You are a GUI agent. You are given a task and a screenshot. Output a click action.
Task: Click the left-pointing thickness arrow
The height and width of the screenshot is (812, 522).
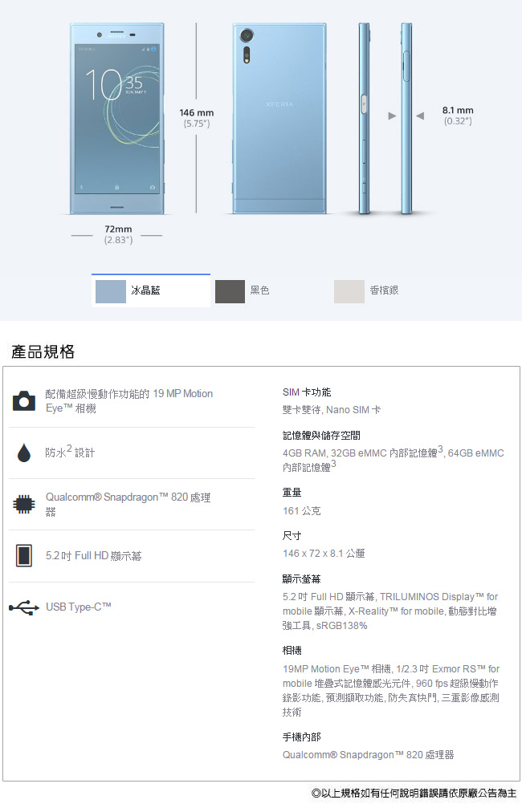pos(420,116)
